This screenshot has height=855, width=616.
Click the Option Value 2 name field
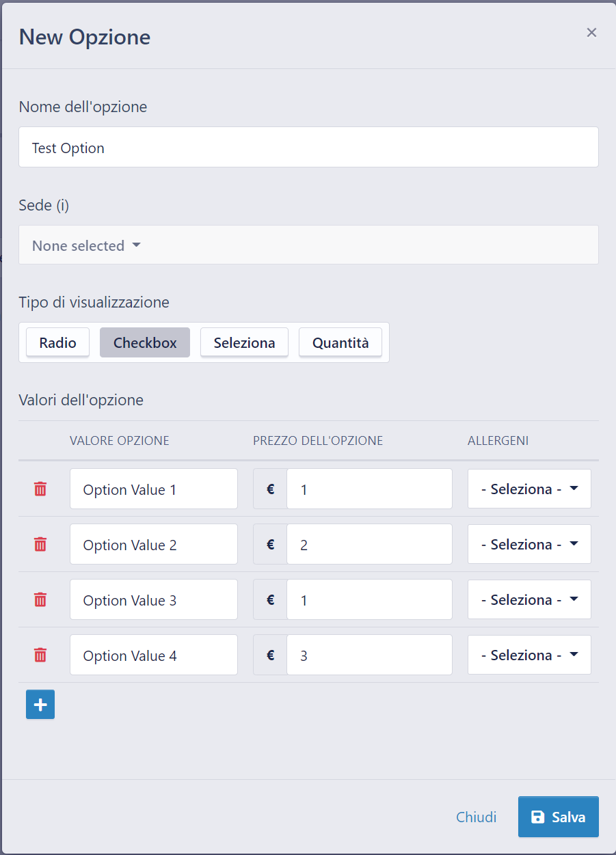(154, 544)
